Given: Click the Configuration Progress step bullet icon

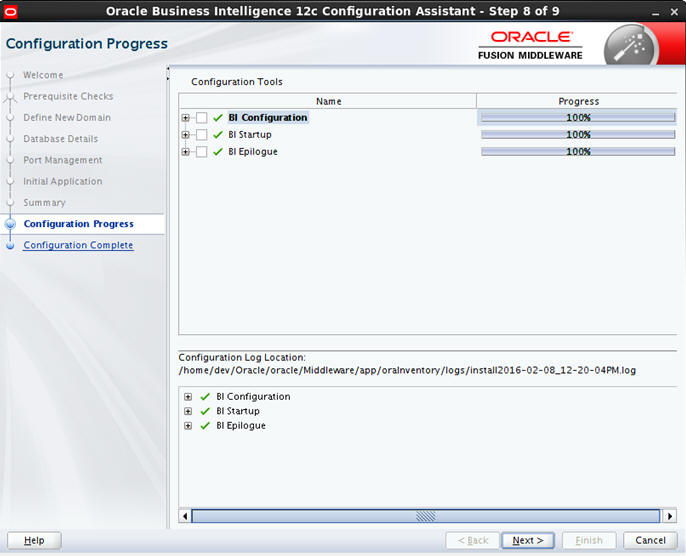Looking at the screenshot, I should click(10, 224).
